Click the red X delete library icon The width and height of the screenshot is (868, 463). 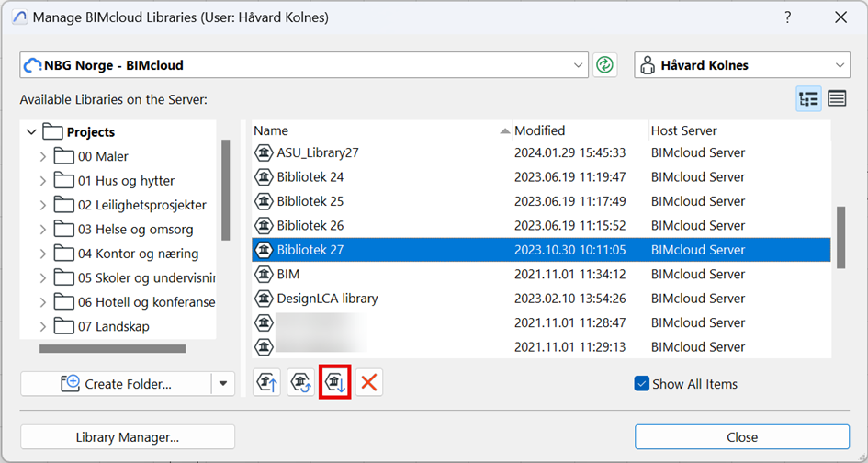point(368,383)
